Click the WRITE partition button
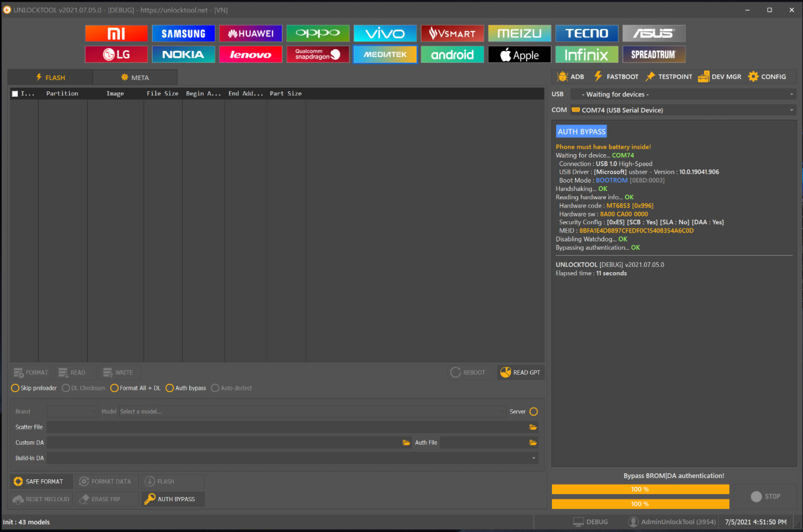This screenshot has height=532, width=803. pyautogui.click(x=119, y=372)
